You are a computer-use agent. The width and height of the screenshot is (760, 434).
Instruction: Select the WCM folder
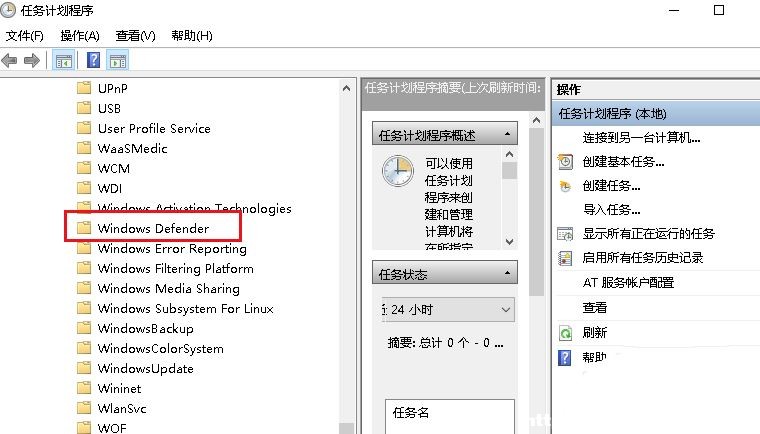coord(114,168)
